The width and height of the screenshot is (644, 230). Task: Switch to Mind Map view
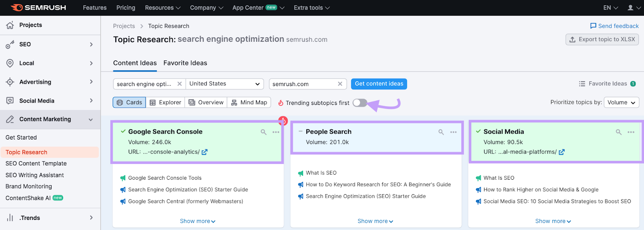pyautogui.click(x=249, y=103)
